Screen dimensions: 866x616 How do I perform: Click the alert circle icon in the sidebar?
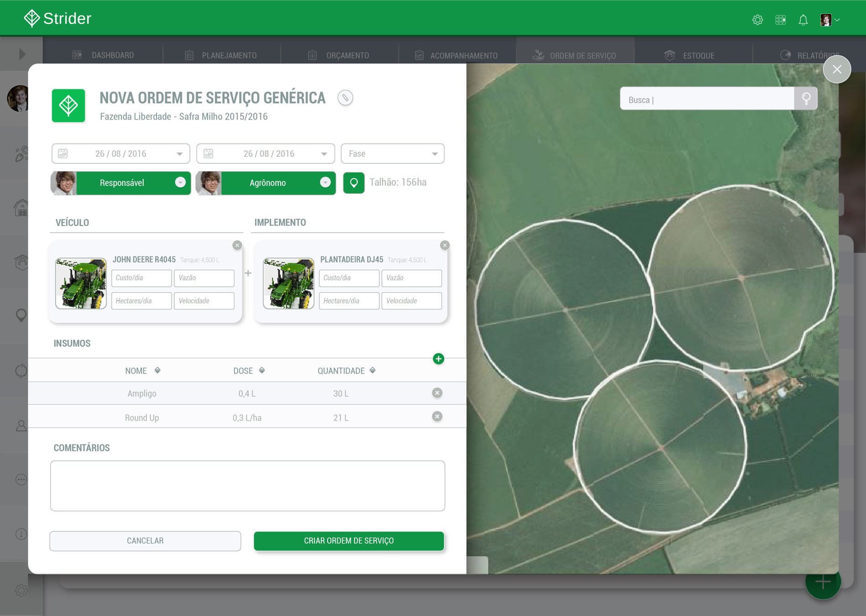click(x=21, y=534)
